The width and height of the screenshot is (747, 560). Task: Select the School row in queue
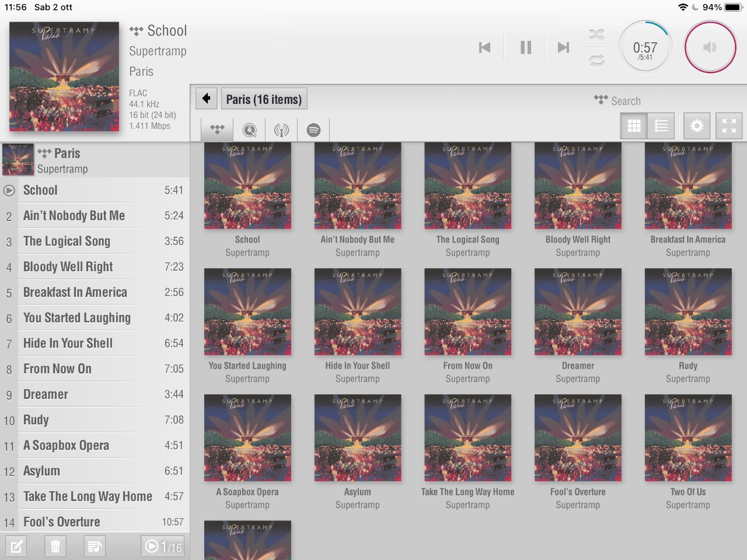pos(95,190)
